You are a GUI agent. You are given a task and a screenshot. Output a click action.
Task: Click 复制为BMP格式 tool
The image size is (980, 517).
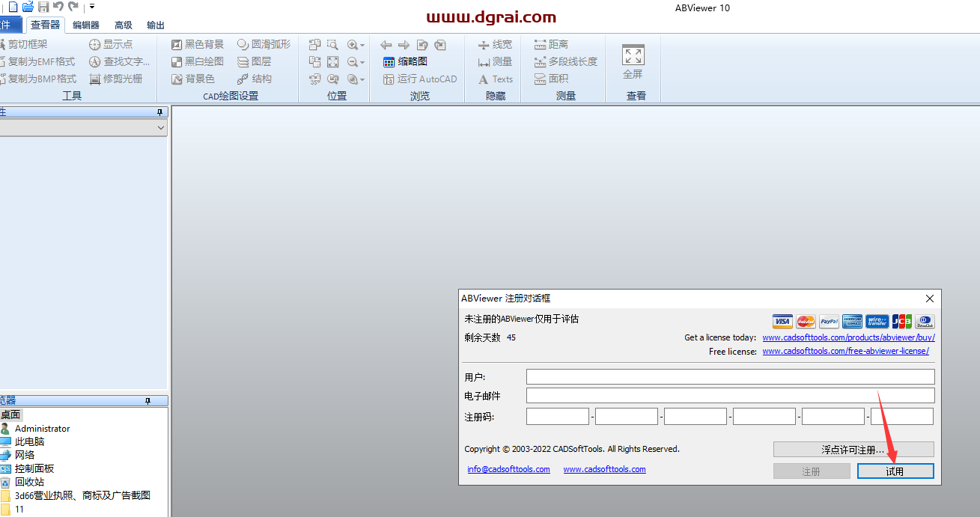coord(40,79)
